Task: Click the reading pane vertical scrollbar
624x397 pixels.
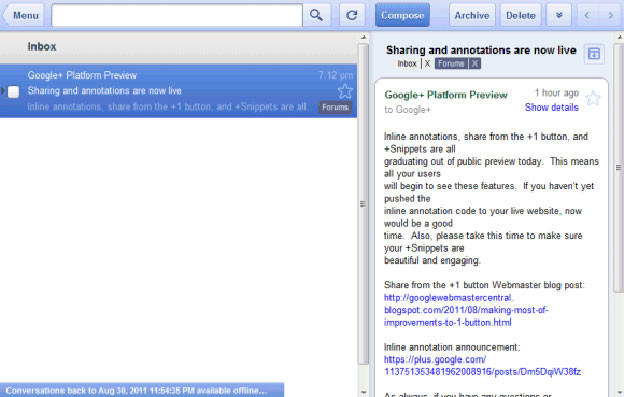Action: coord(618,167)
